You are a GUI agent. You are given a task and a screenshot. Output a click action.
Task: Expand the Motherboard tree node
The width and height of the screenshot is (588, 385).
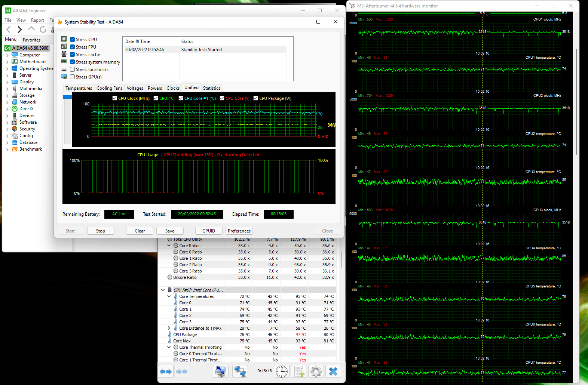click(x=7, y=62)
